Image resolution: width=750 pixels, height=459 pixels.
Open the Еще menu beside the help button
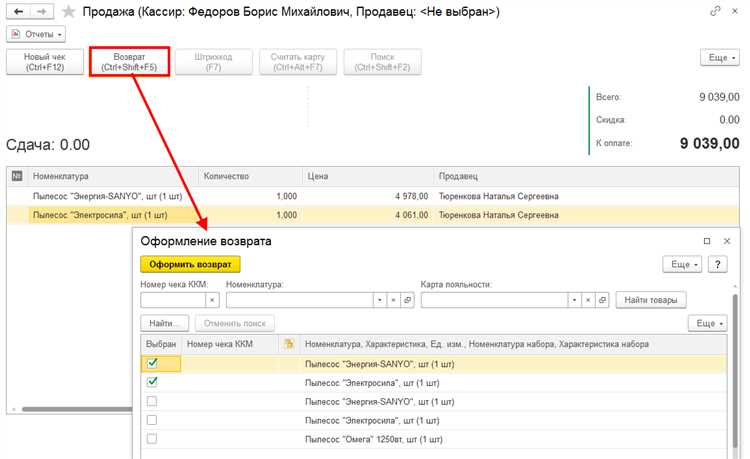[683, 264]
